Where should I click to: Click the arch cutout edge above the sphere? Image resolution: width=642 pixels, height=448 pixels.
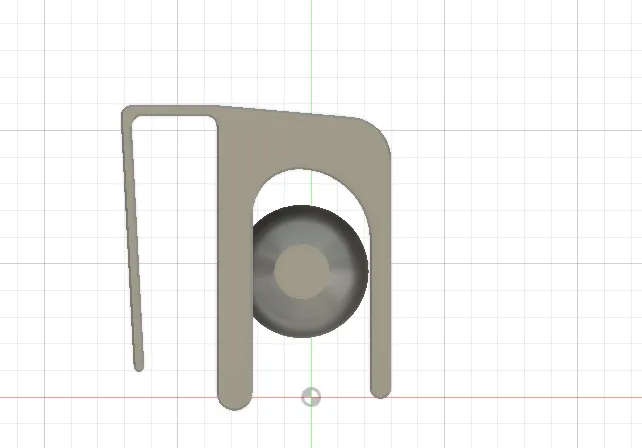tap(303, 170)
